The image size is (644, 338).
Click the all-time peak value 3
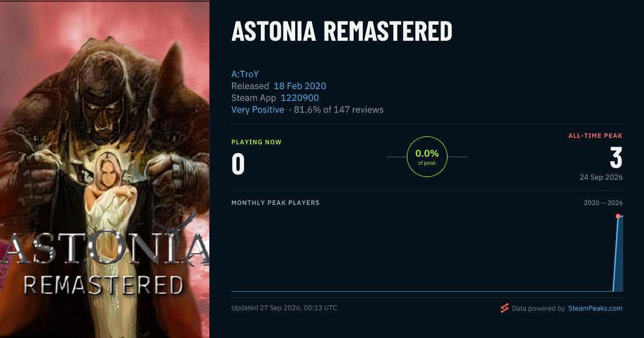[x=616, y=158]
